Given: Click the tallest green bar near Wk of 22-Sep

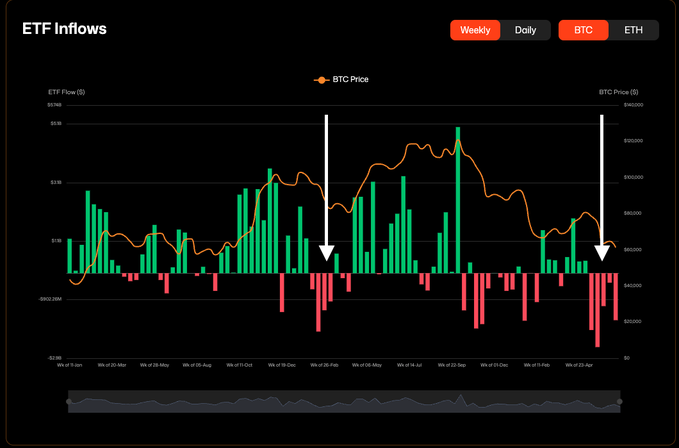Looking at the screenshot, I should click(458, 200).
